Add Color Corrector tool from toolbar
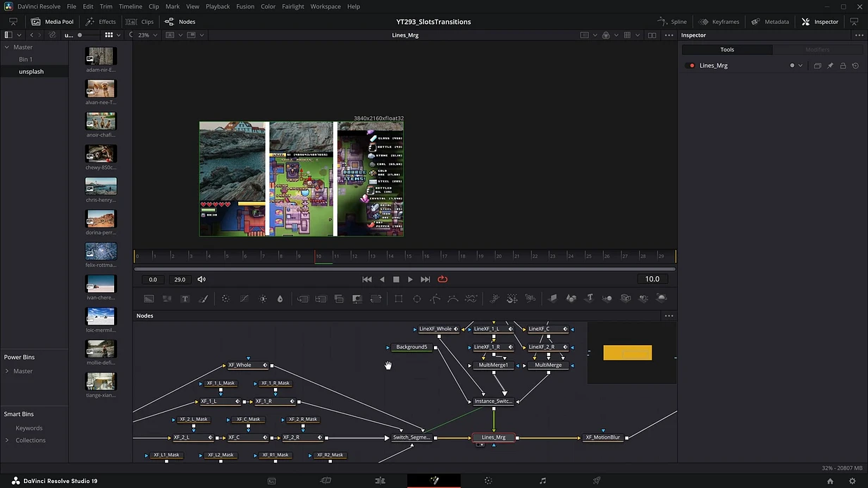This screenshot has height=488, width=868. pos(225,299)
